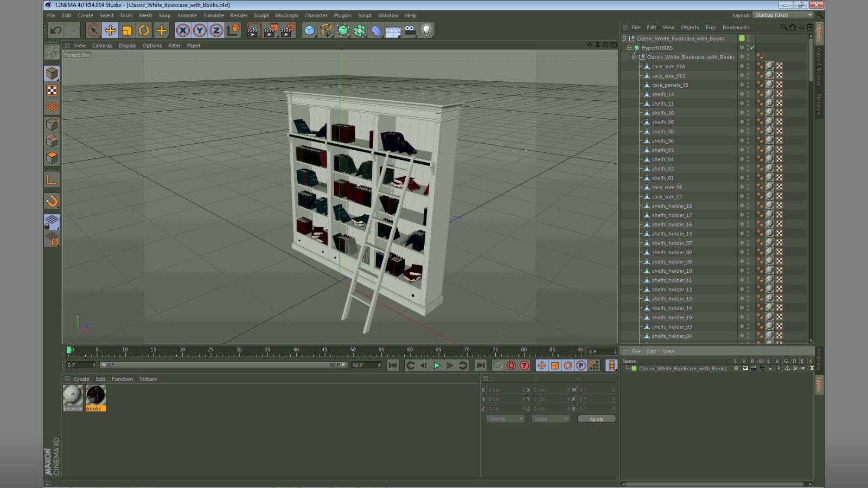Screen dimensions: 868x488
Task: Open the Array modeling objects icon
Action: pyautogui.click(x=360, y=30)
